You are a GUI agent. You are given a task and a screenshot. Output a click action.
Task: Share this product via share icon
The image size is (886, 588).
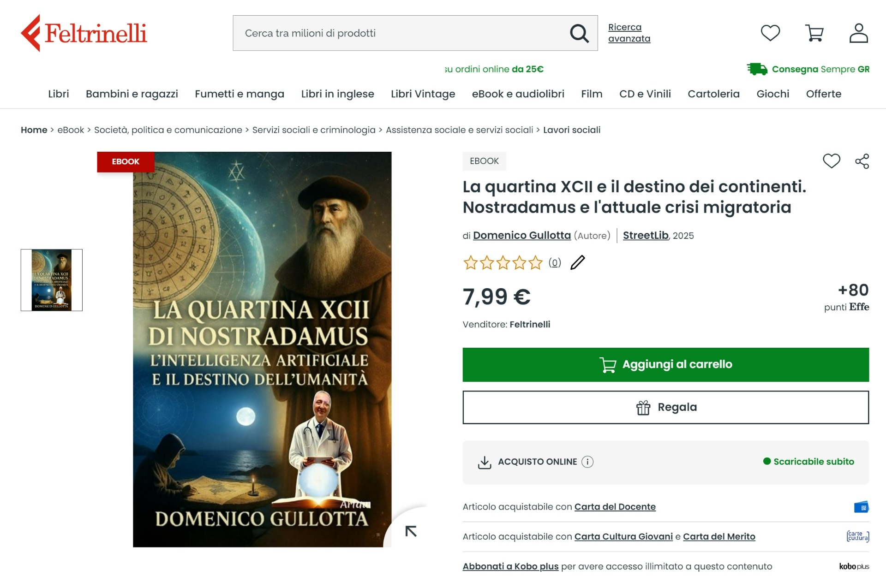click(x=862, y=161)
